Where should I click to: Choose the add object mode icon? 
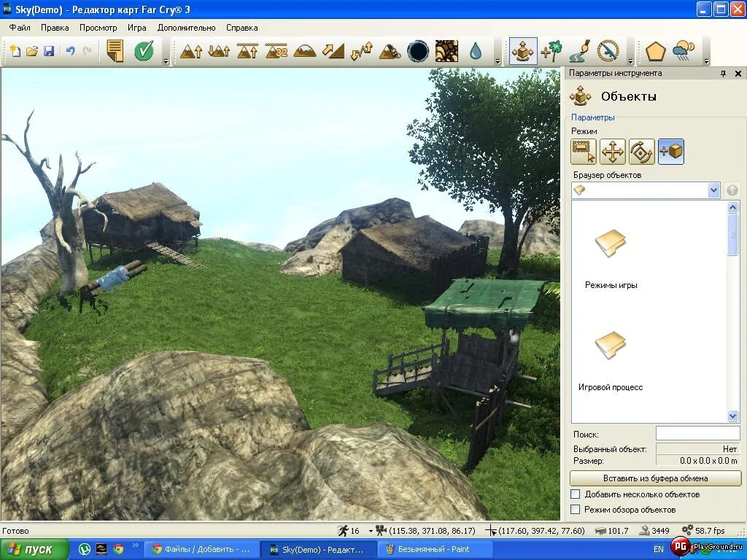(x=671, y=152)
